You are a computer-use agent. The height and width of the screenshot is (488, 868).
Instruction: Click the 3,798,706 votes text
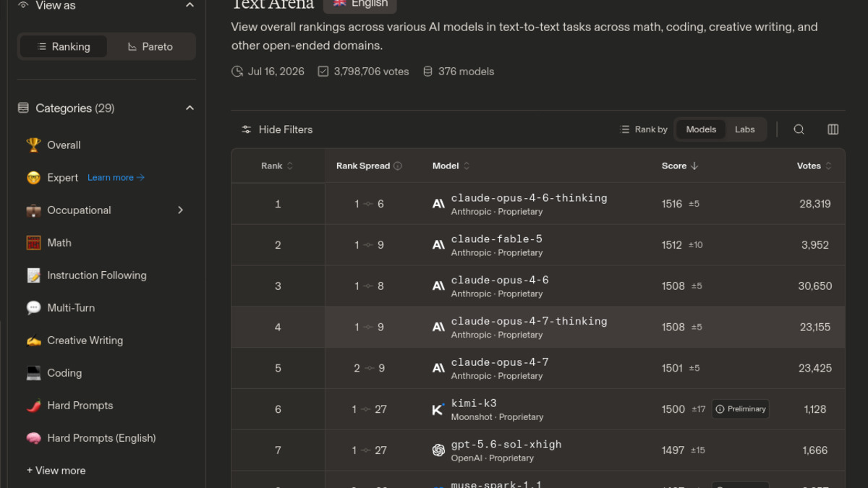click(371, 72)
